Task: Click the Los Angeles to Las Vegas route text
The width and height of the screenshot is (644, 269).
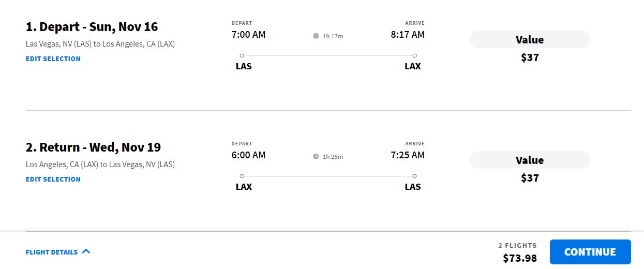Action: 100,165
